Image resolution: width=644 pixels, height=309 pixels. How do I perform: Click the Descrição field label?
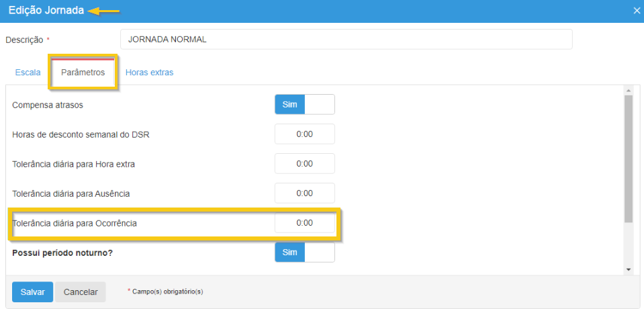[x=24, y=40]
